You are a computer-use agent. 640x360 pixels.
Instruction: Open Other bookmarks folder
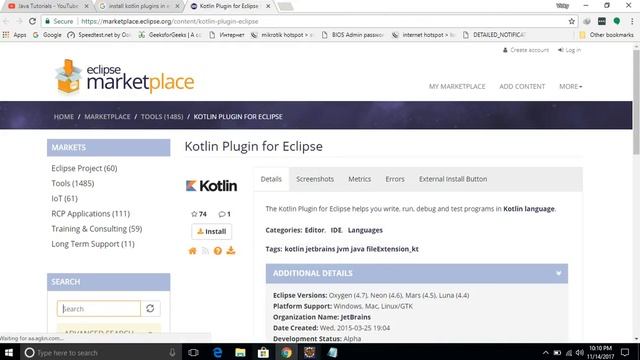(x=607, y=35)
